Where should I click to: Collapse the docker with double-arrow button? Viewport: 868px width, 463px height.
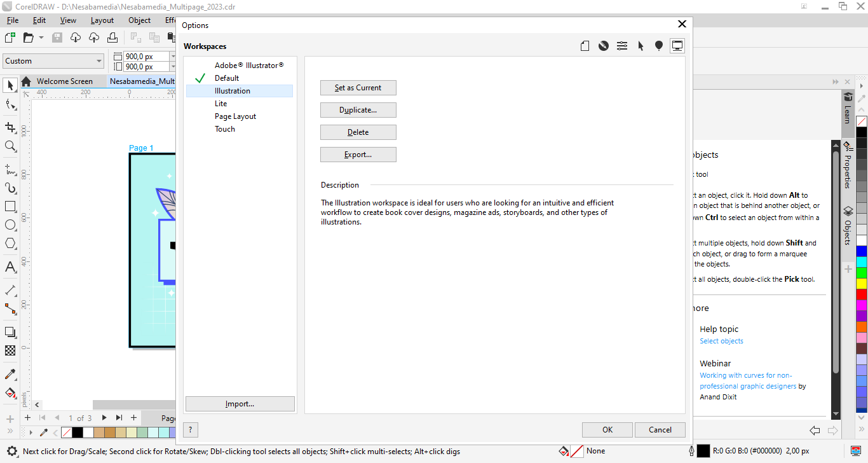coord(836,82)
